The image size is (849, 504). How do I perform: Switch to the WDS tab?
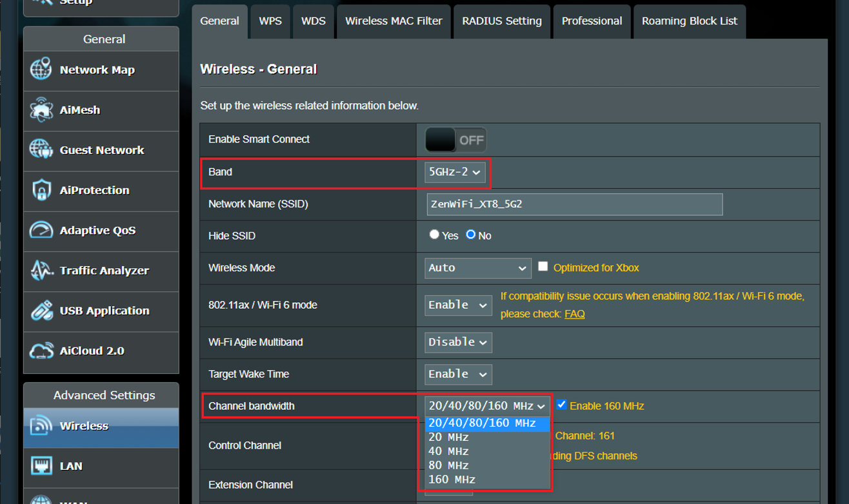pyautogui.click(x=314, y=21)
